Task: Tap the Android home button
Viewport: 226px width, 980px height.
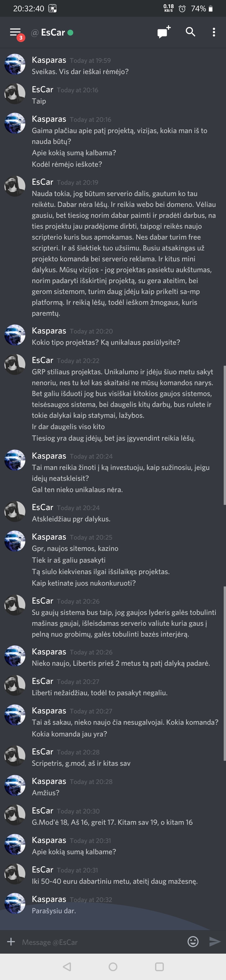Action: pos(113,967)
